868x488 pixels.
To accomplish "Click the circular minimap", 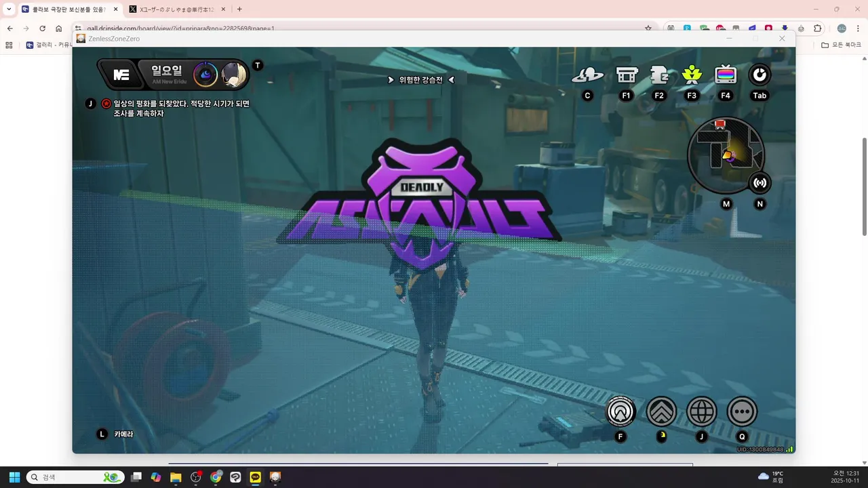I will coord(726,155).
